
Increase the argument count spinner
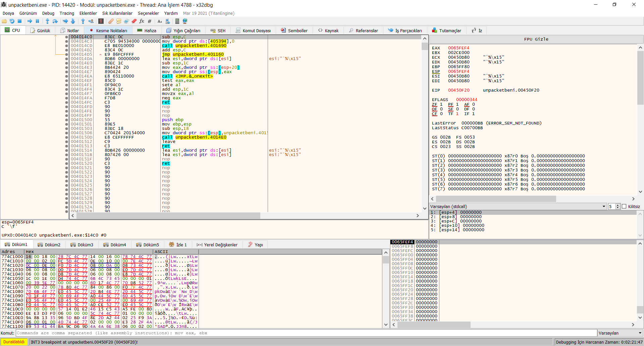[618, 205]
